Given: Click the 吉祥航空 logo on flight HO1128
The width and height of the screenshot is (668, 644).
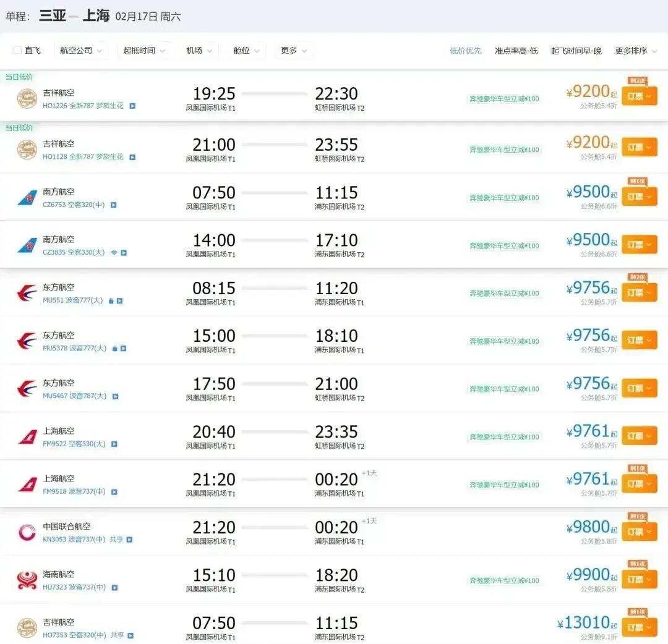Looking at the screenshot, I should point(27,150).
